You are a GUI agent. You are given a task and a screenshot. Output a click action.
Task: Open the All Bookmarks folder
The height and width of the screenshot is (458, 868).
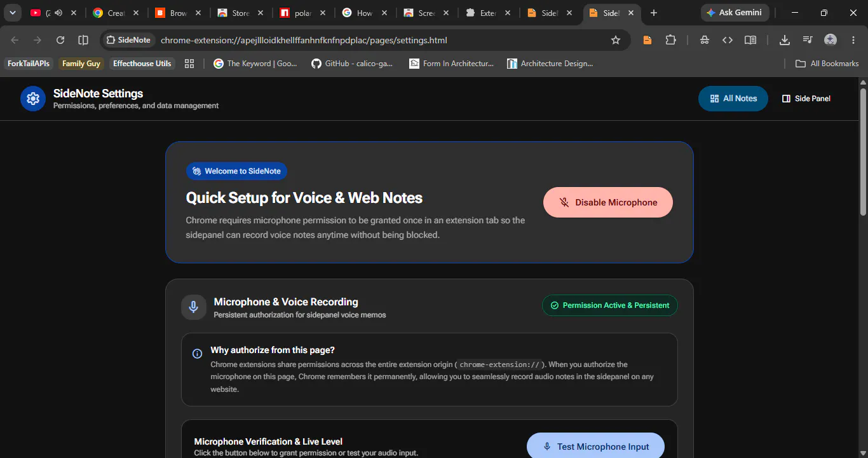[x=827, y=64]
